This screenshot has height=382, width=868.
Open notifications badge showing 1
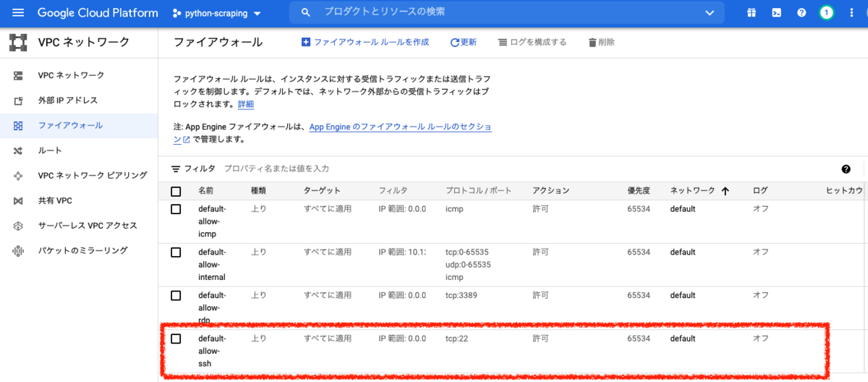coord(826,13)
